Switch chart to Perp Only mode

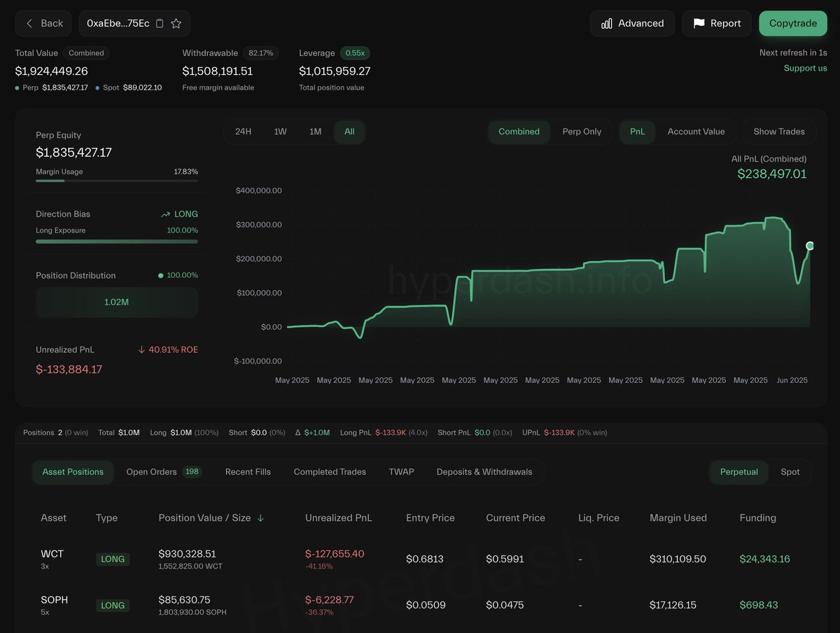pos(582,132)
